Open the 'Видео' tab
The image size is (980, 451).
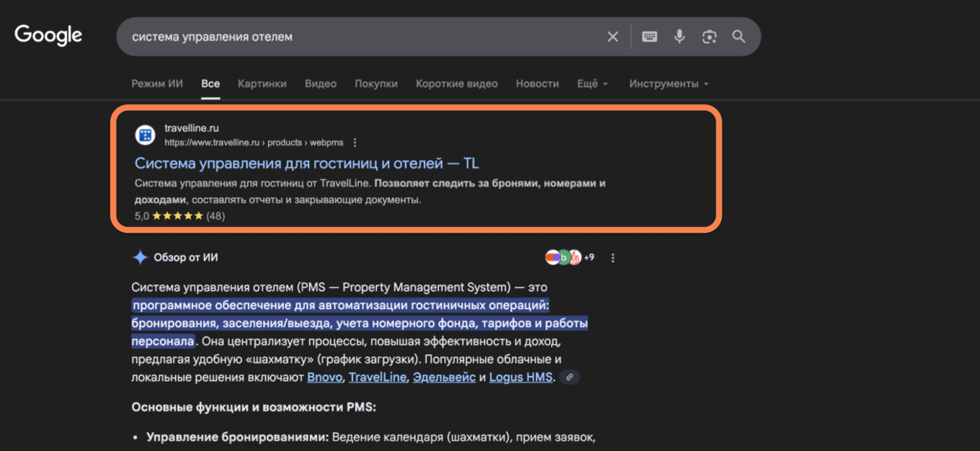coord(321,84)
